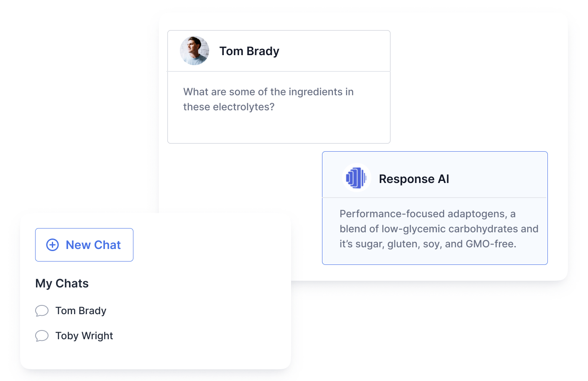Click chat bubble icon beside Toby Wright

tap(42, 336)
